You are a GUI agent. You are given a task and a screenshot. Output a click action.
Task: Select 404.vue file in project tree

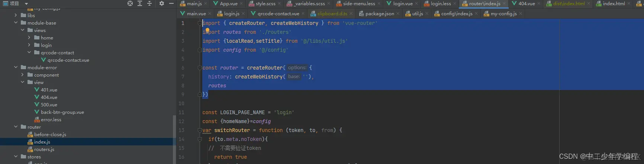[x=49, y=97]
